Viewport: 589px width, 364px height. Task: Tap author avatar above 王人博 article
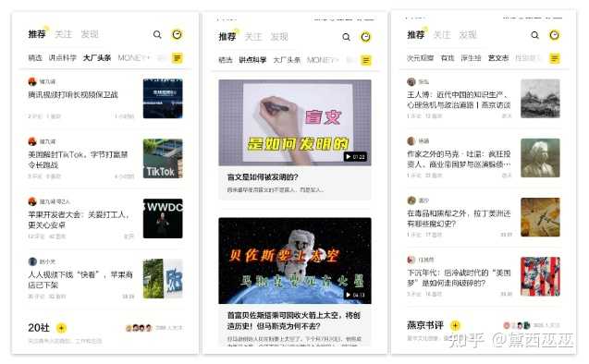coord(411,82)
